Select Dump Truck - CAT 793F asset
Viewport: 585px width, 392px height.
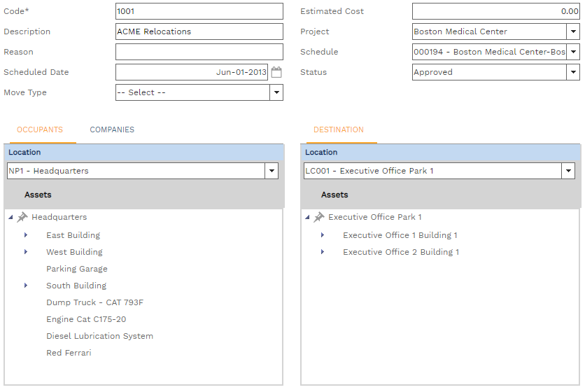tap(94, 302)
